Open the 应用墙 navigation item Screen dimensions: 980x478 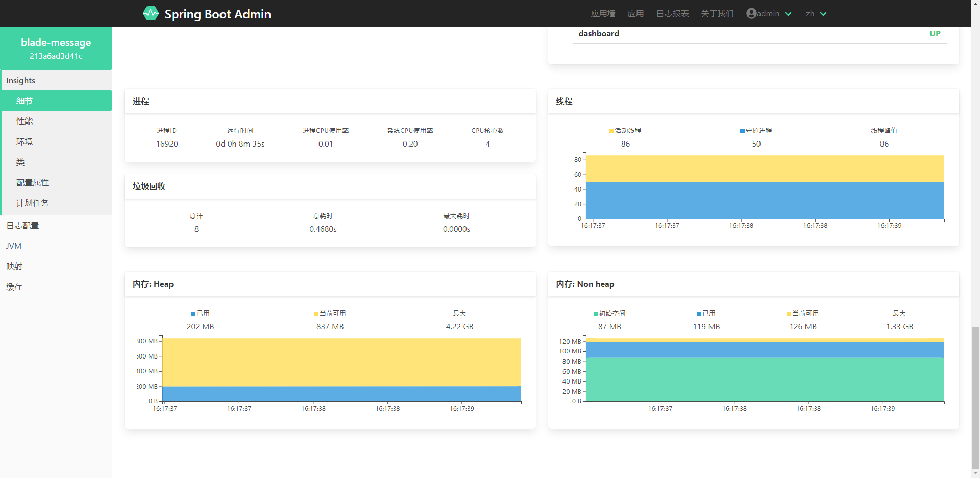603,14
